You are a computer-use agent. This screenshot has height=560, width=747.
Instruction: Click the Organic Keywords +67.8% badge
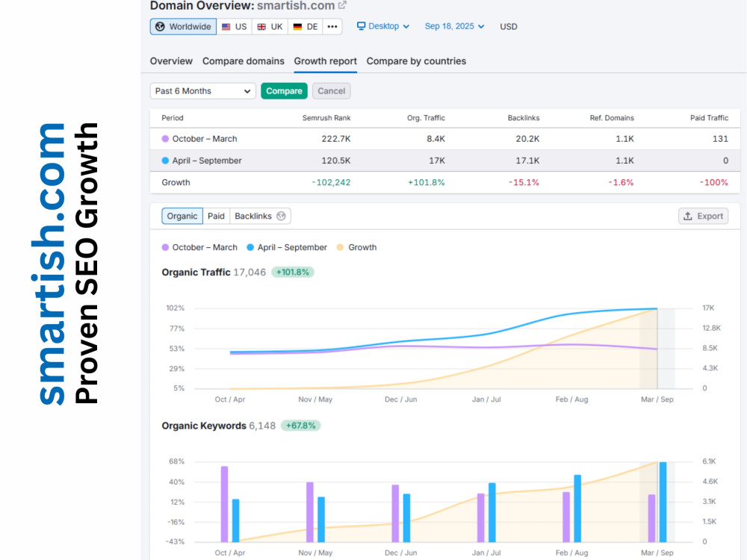tap(300, 426)
